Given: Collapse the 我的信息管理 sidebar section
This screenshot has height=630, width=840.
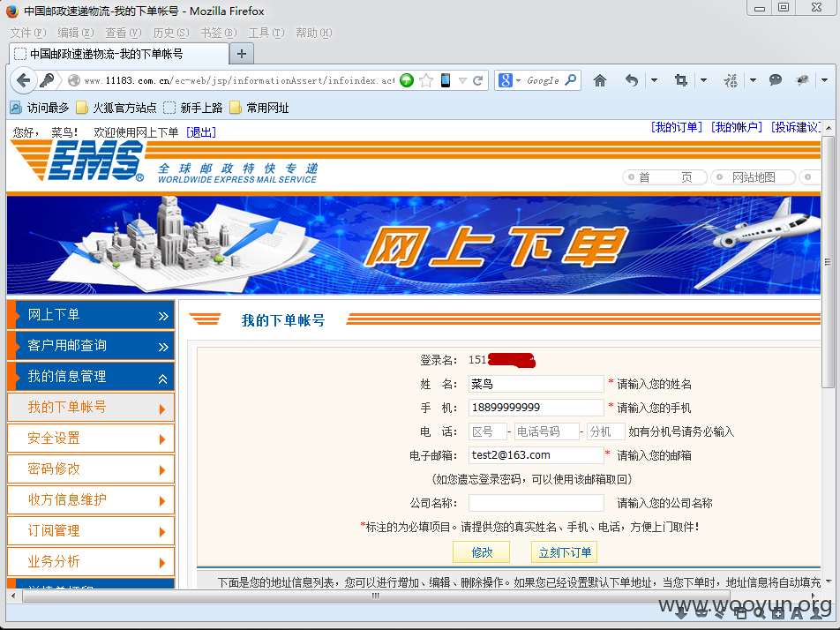Looking at the screenshot, I should coord(91,377).
